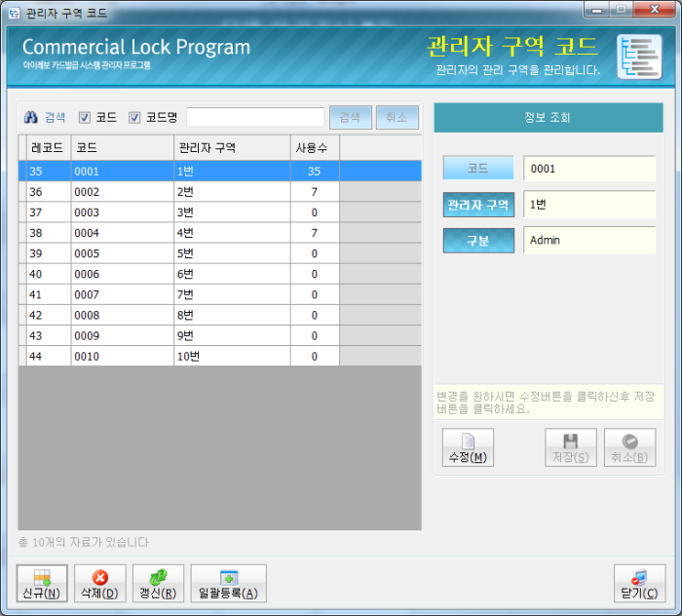Toggle the 코드 checkbox

click(x=85, y=118)
